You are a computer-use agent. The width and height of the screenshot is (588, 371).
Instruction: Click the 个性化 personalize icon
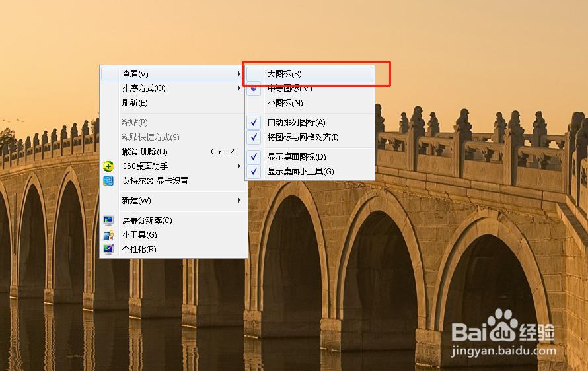pyautogui.click(x=108, y=250)
